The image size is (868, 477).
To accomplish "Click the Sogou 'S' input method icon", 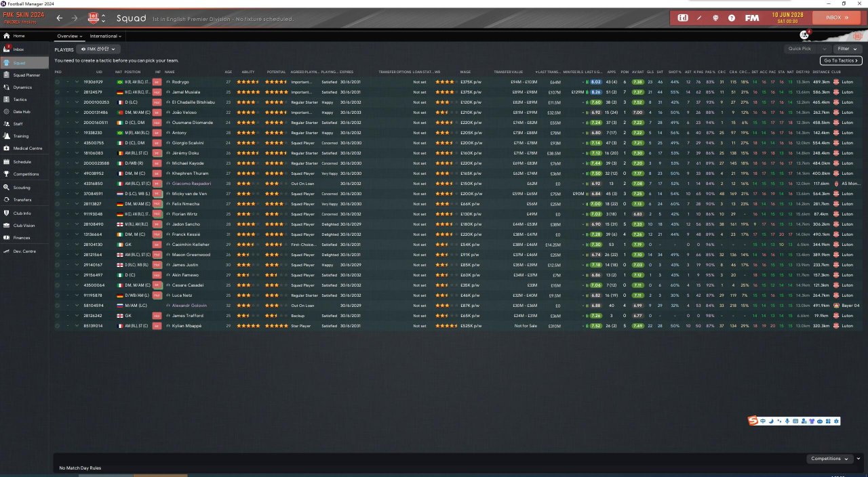I will pos(753,421).
